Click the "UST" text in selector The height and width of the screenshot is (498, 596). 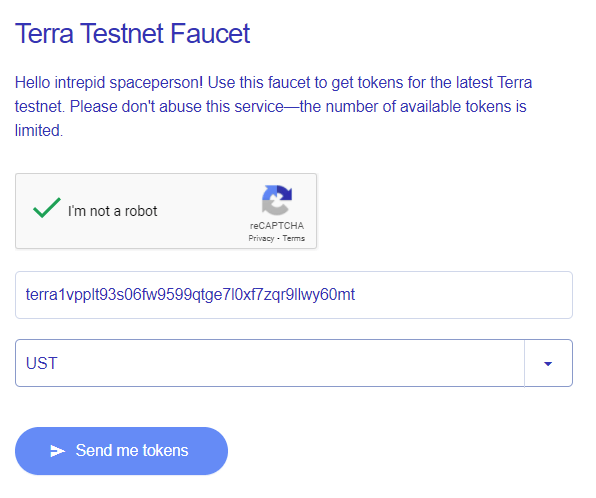point(41,363)
